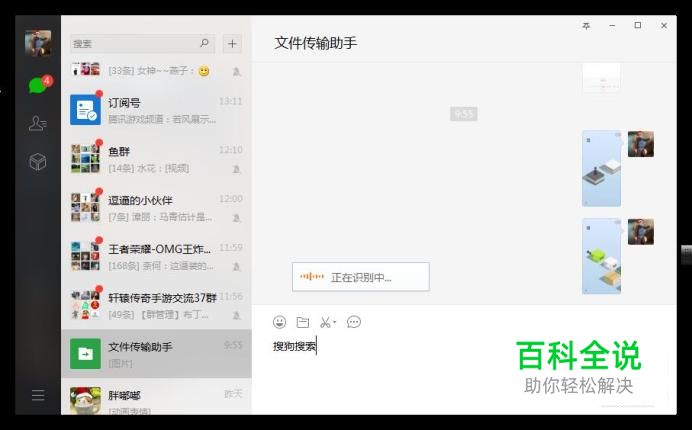Click the send-file folder icon
The height and width of the screenshot is (430, 692).
(303, 322)
